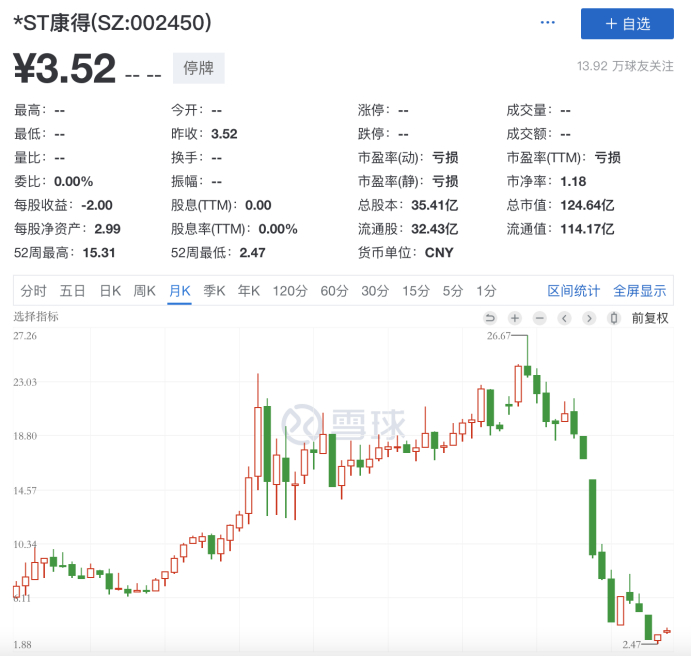
Task: Shift chart right with right chevron
Action: tap(589, 318)
